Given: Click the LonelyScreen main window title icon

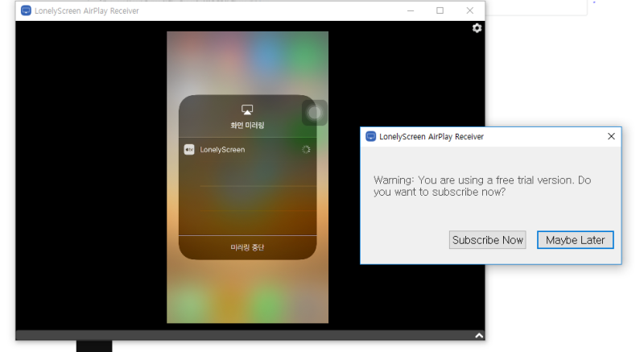Looking at the screenshot, I should click(x=26, y=10).
